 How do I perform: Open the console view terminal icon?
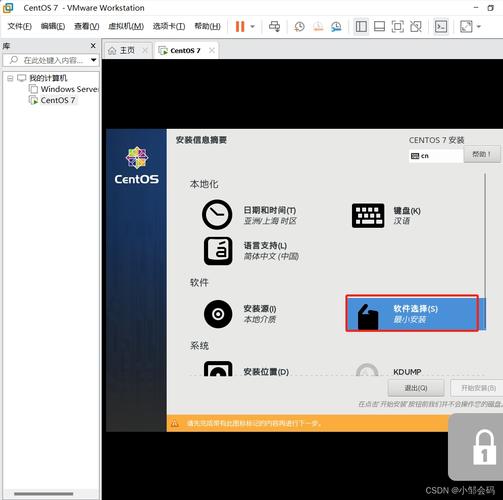coord(441,26)
